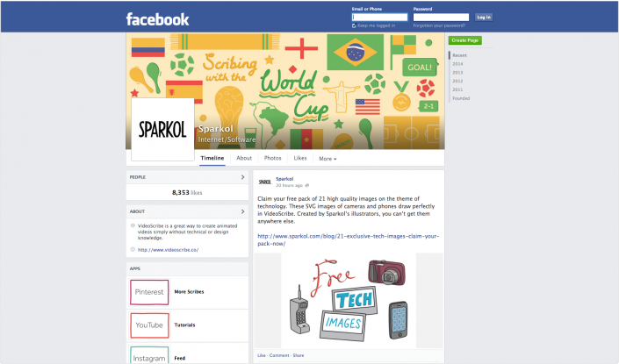Click the 20 hours ago timestamp

[x=289, y=185]
